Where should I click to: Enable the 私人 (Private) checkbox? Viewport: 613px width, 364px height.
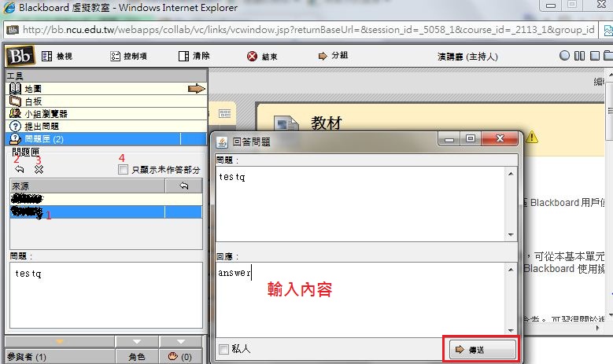pyautogui.click(x=223, y=349)
